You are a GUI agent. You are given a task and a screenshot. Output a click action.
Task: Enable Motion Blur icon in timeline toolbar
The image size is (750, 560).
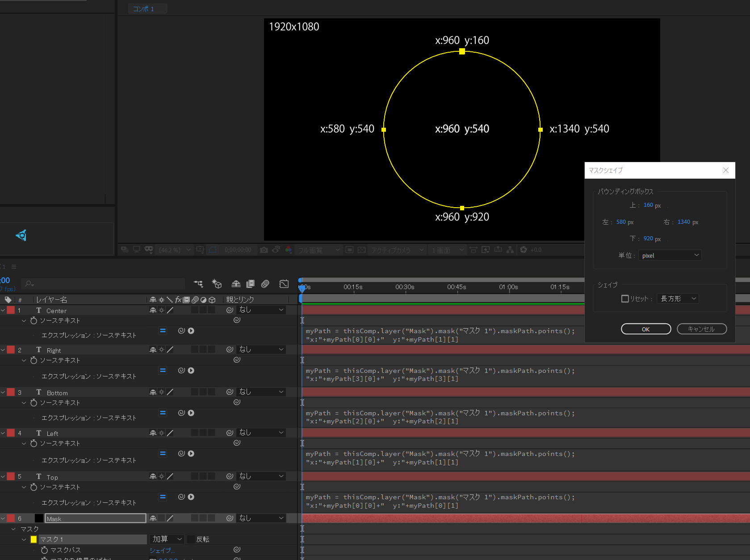[265, 284]
